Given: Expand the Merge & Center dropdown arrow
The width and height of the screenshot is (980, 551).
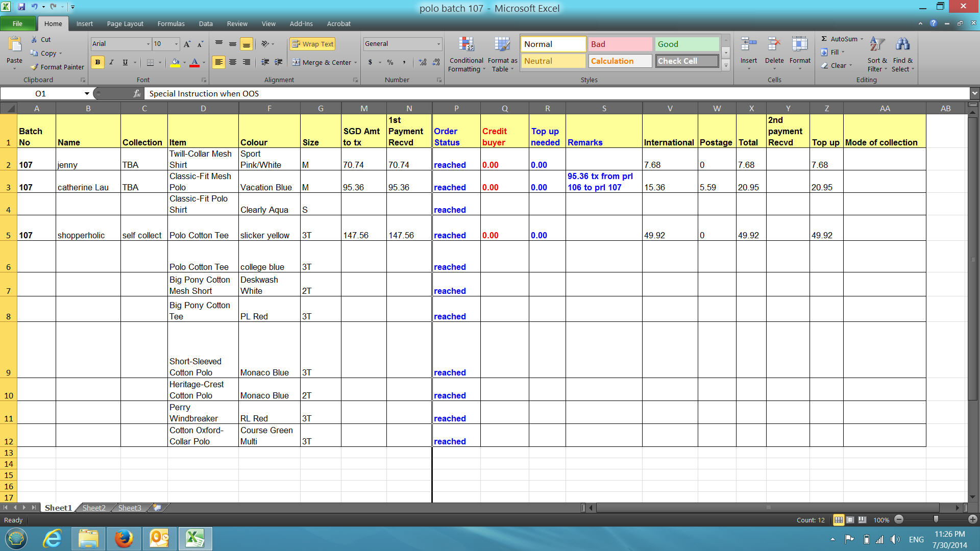Looking at the screenshot, I should point(356,62).
